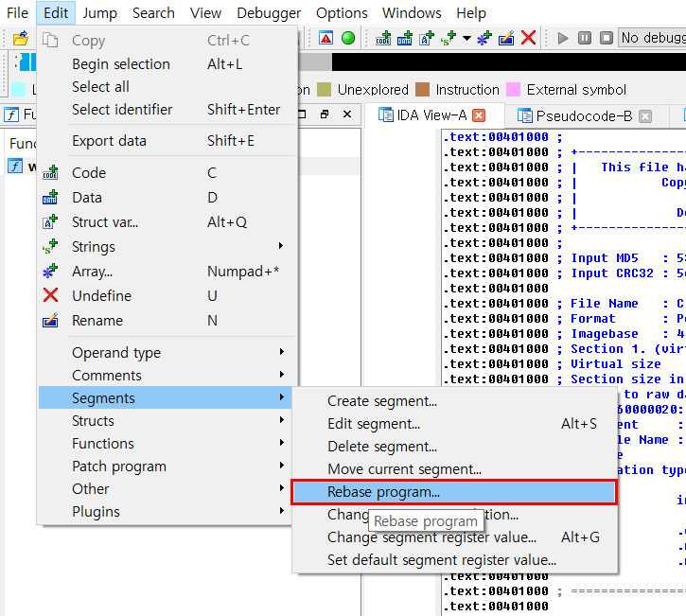Select Create segment... option

click(454, 401)
